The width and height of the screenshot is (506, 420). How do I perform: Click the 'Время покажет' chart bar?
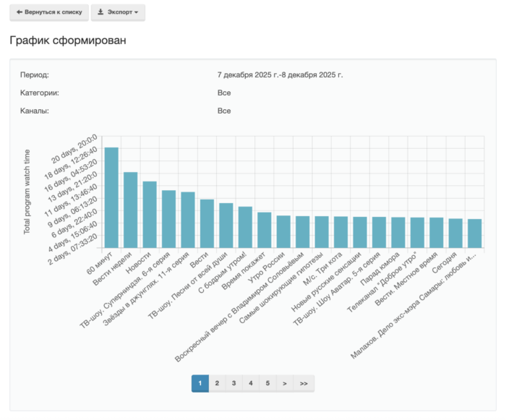point(265,230)
